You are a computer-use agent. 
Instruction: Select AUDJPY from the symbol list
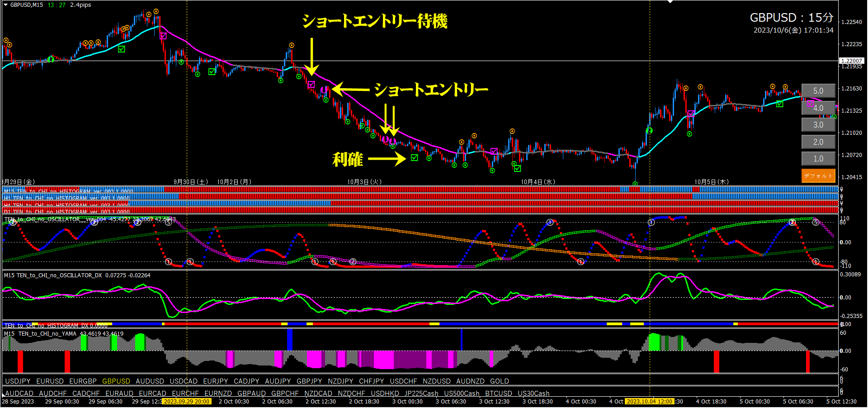pos(278,381)
